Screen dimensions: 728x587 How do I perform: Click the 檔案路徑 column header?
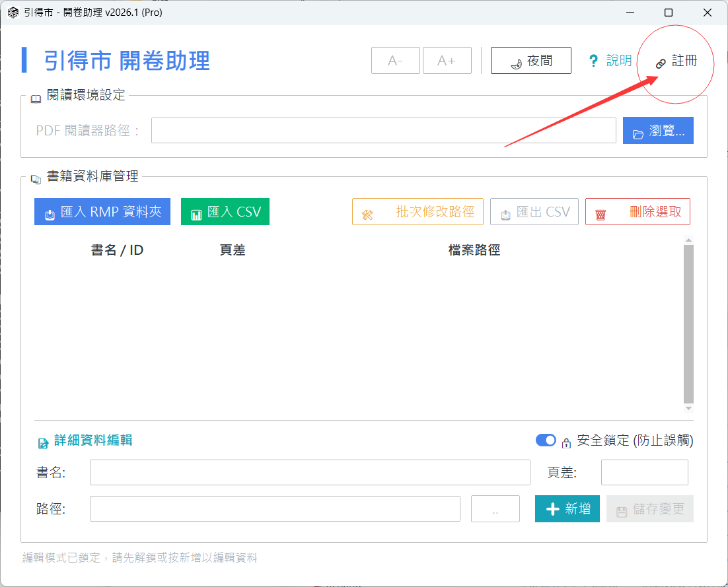click(474, 250)
